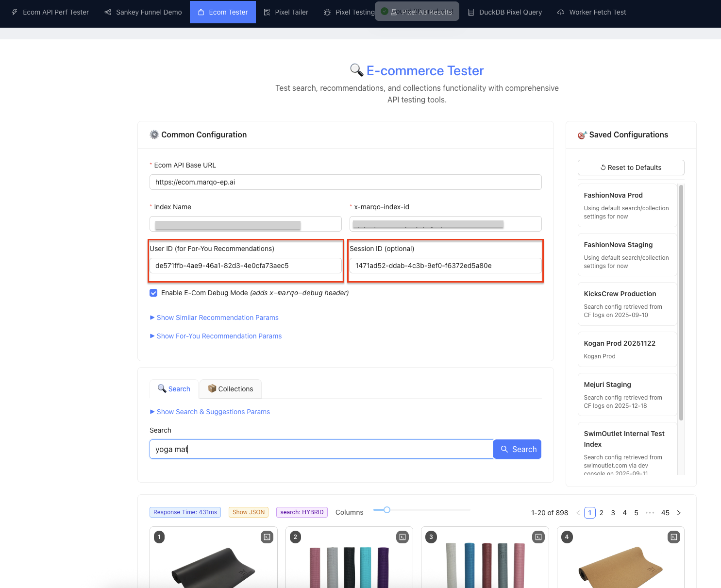Click the Reset to Defaults button
This screenshot has height=588, width=721.
[631, 168]
